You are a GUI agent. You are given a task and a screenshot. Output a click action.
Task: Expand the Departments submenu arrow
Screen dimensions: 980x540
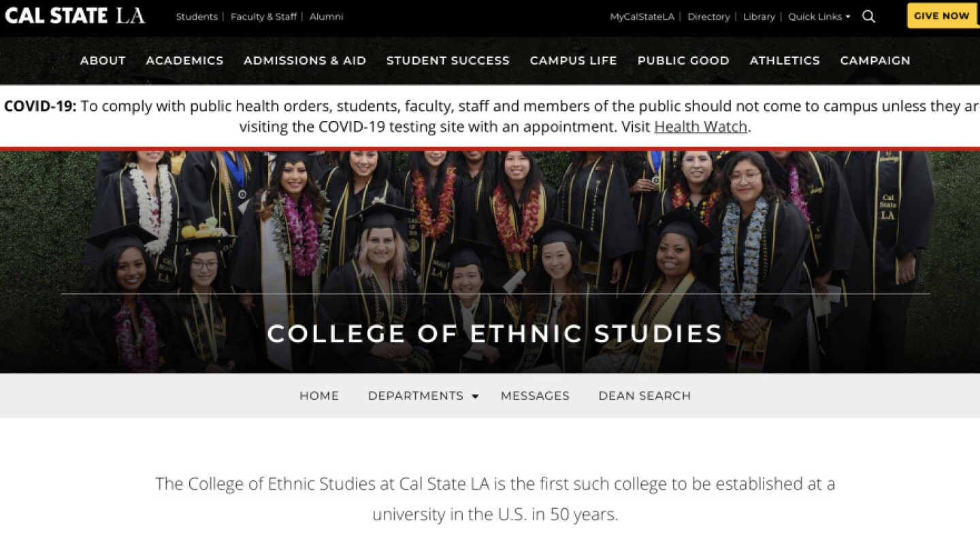[x=475, y=396]
